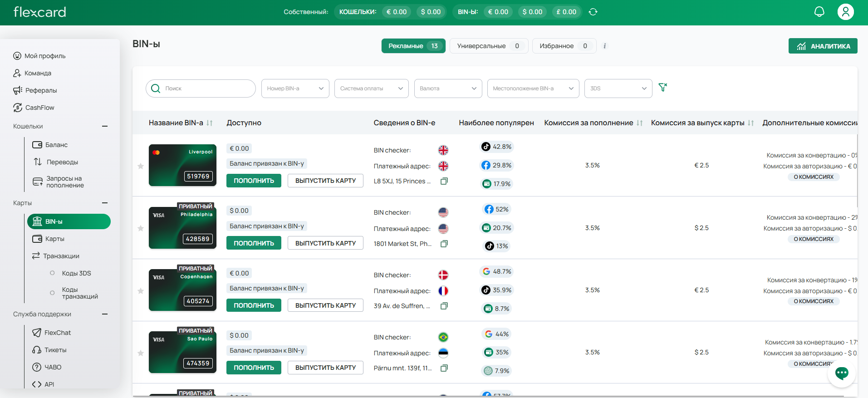
Task: Open О КОМИССИЯХ for Philadelphia BIN
Action: click(x=814, y=239)
